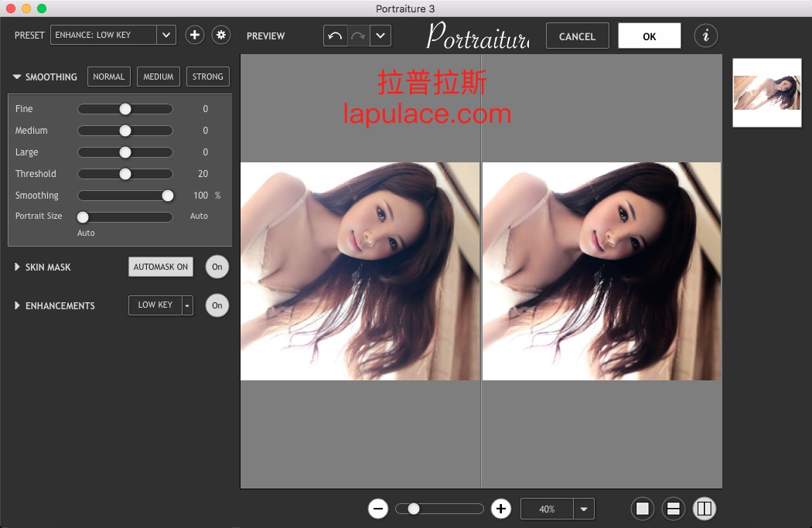This screenshot has width=812, height=528.
Task: Click the PREVIEW label
Action: (266, 36)
